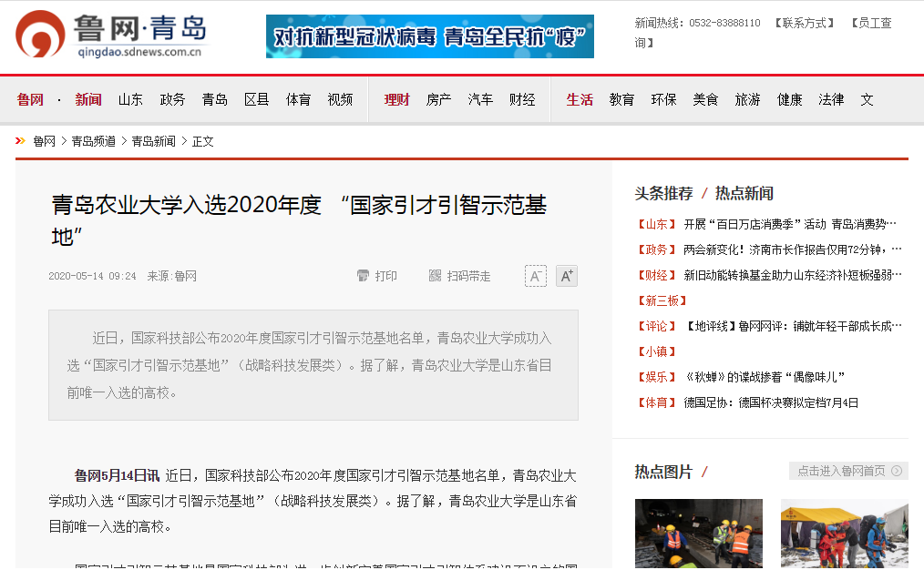Click the printer icon beside 打印
Viewport: 924px width, 570px height.
coord(363,276)
